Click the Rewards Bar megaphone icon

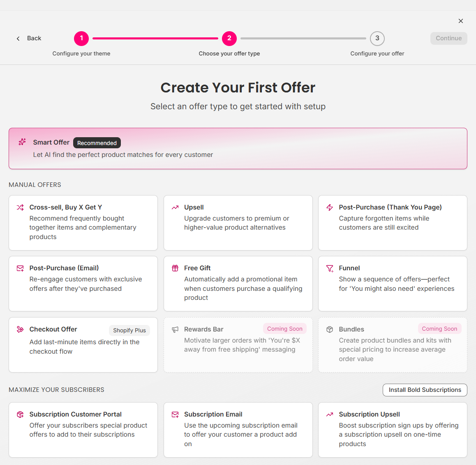(175, 329)
